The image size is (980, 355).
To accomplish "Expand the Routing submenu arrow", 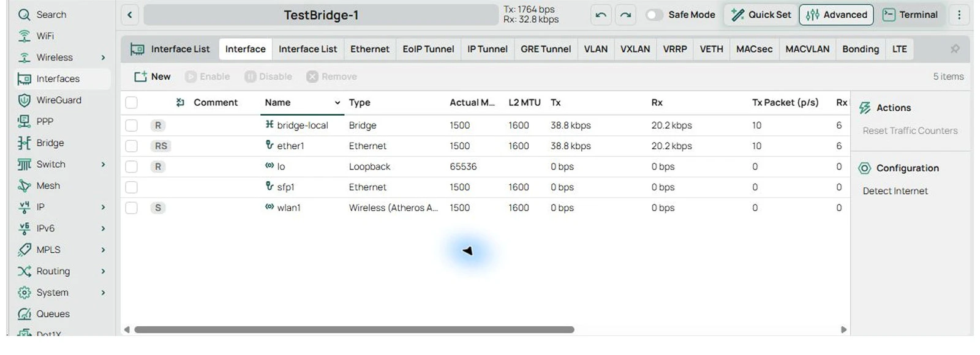I will coord(103,271).
